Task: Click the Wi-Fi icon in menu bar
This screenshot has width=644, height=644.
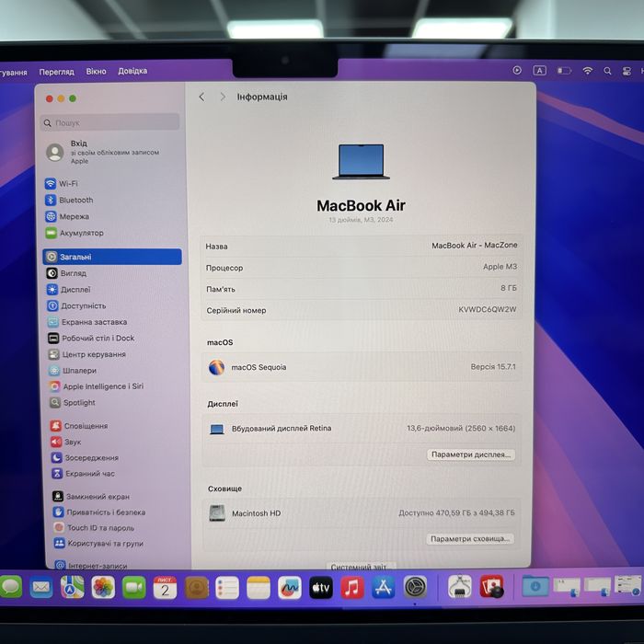Action: [x=588, y=71]
